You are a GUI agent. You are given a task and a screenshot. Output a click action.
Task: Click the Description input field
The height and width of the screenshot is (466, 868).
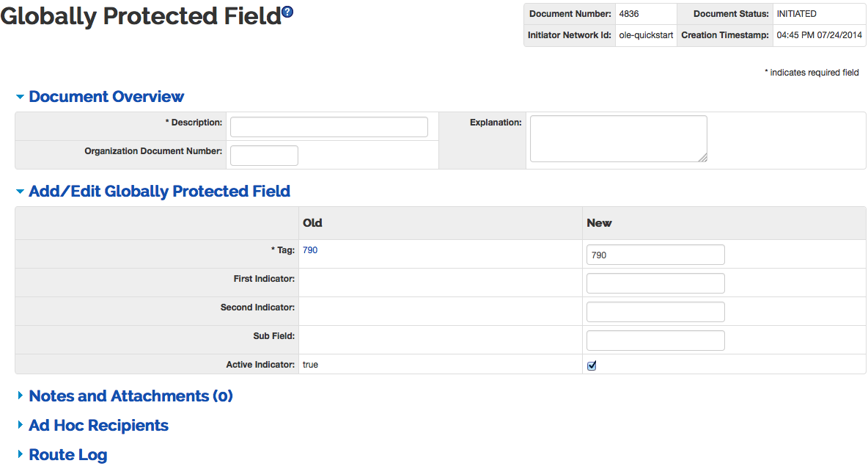[x=328, y=127]
